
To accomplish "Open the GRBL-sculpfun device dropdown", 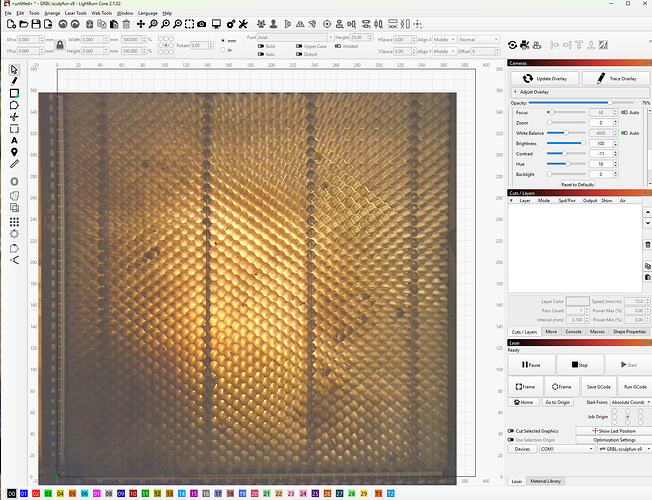I will click(x=625, y=449).
